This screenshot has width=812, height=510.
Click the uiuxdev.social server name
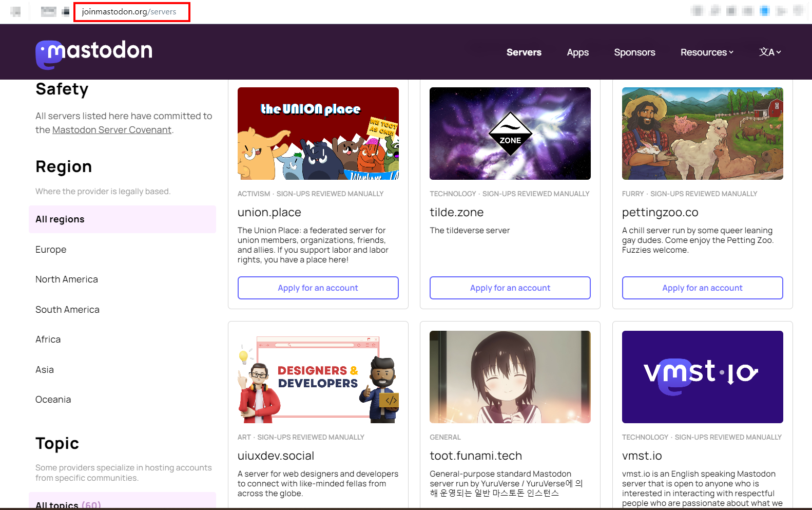pos(276,456)
